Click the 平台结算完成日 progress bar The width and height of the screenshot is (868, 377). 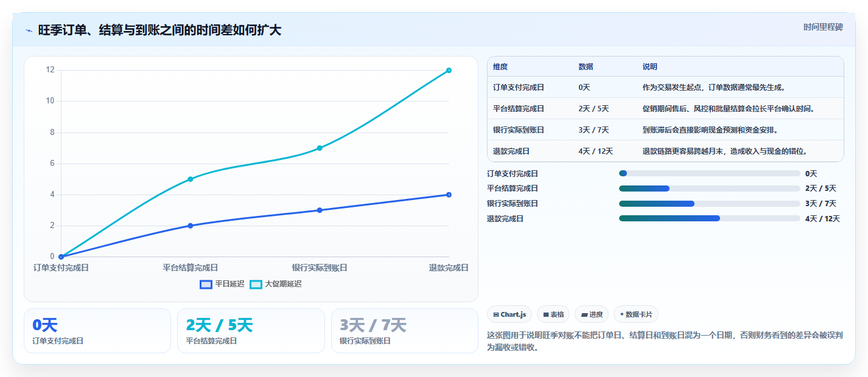pos(709,188)
